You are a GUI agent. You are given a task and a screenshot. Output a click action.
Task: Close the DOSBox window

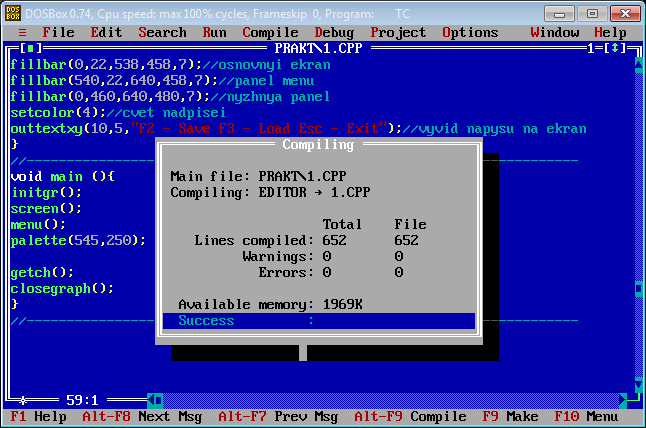coord(625,14)
